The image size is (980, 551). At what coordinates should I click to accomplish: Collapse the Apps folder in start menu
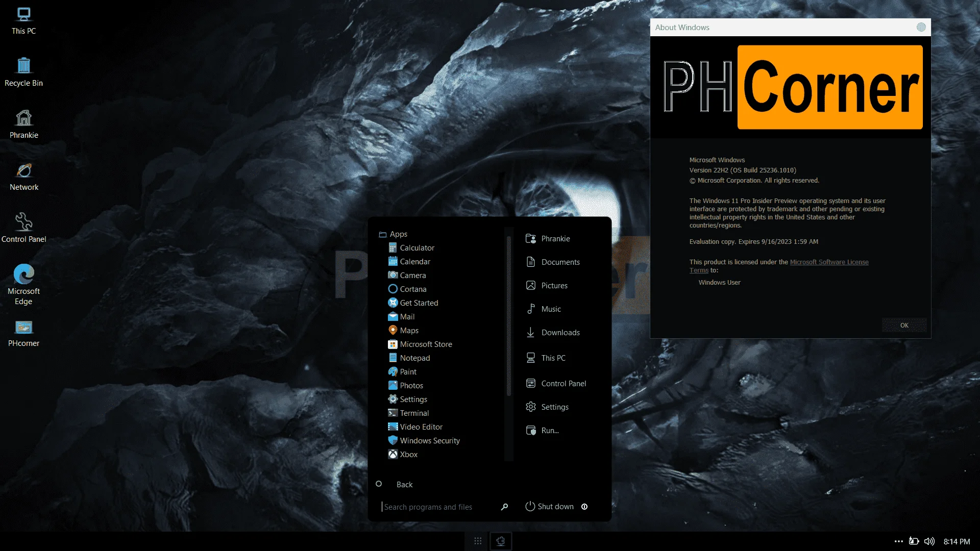click(393, 234)
